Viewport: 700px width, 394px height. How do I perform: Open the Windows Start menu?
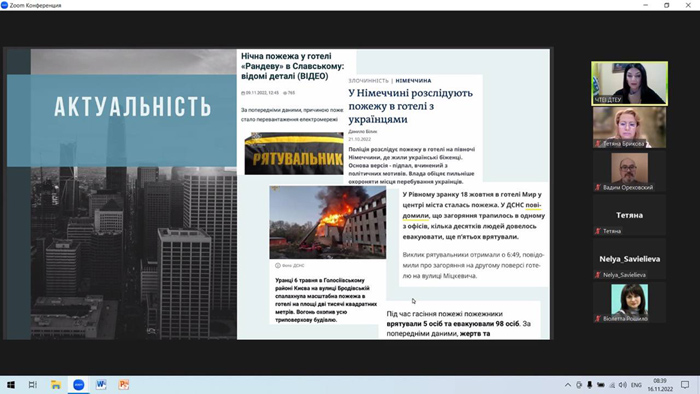pos(10,385)
